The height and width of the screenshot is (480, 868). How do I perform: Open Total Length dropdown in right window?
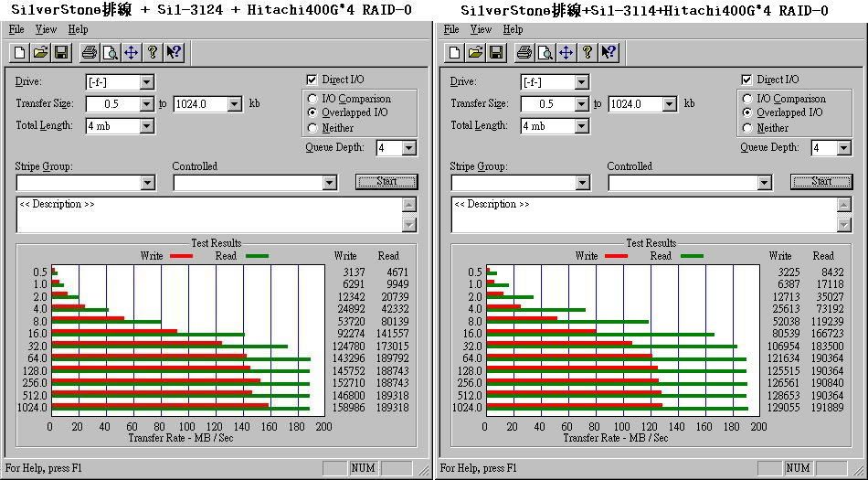point(581,126)
